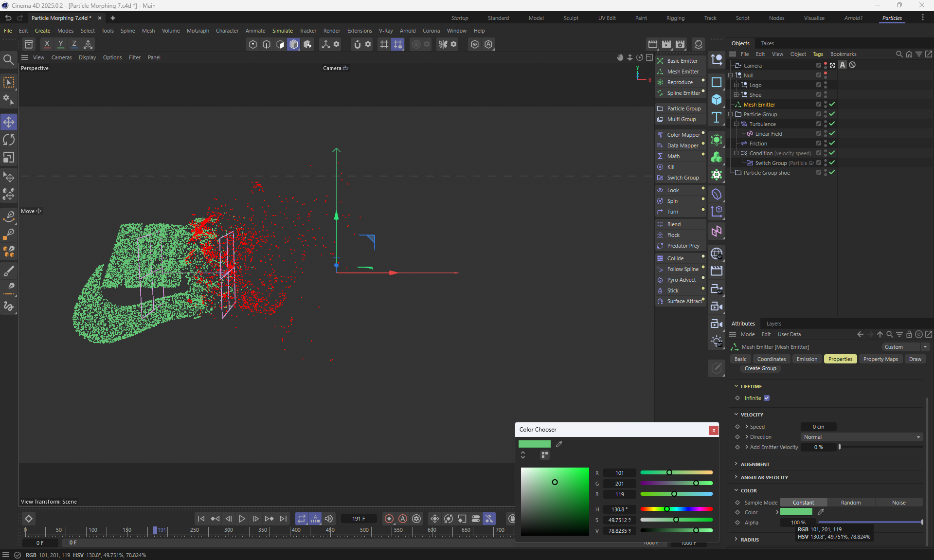
Task: Click the Cube primitive icon
Action: 717,100
